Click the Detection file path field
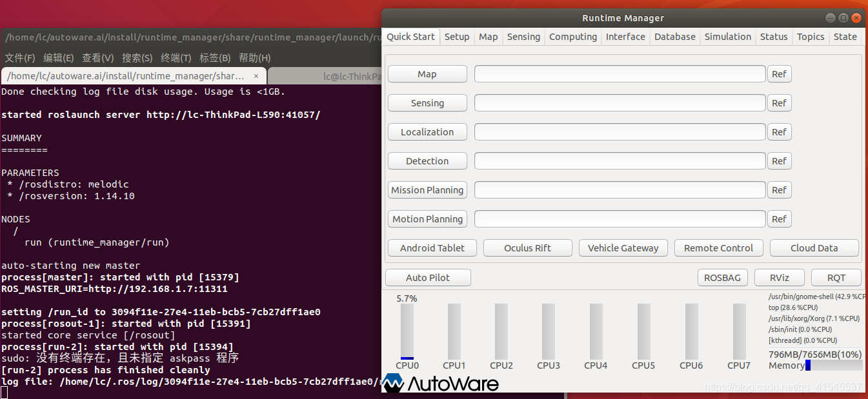 (620, 161)
